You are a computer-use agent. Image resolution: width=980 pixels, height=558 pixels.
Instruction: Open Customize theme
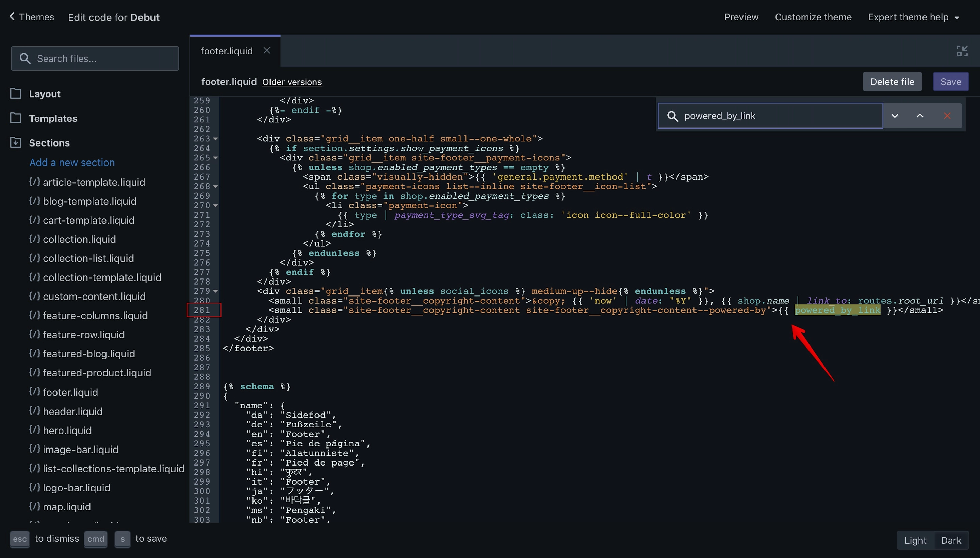[x=813, y=17]
